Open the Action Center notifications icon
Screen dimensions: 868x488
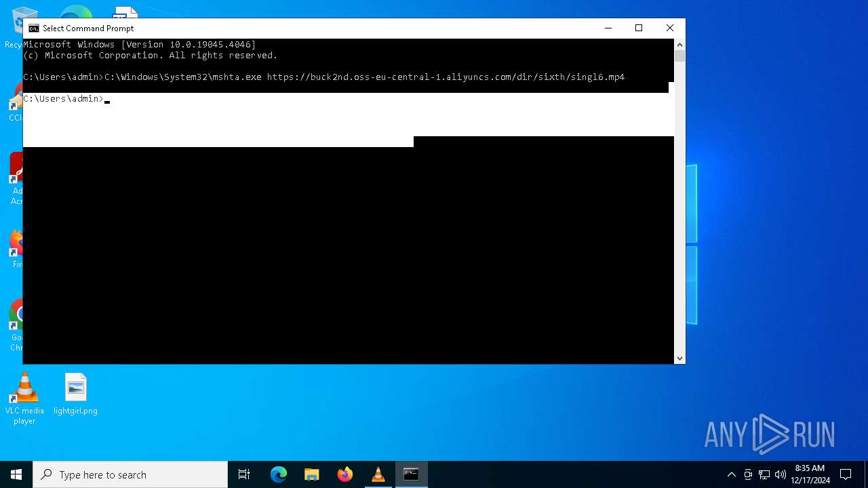[846, 474]
